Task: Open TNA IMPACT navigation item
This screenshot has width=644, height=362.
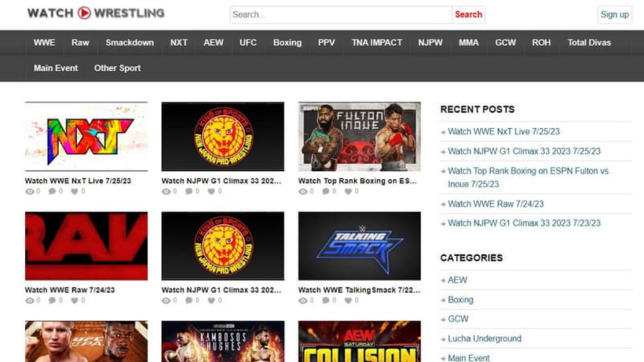Action: 377,43
